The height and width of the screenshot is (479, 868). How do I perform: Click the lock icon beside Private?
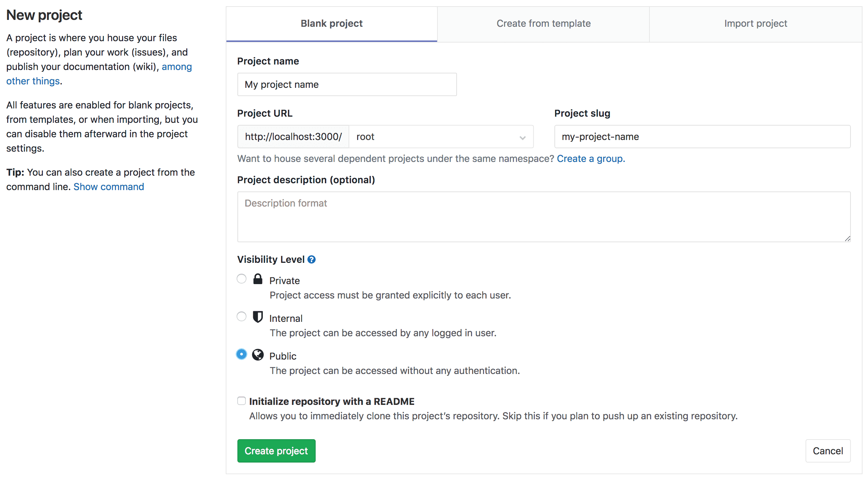coord(257,280)
